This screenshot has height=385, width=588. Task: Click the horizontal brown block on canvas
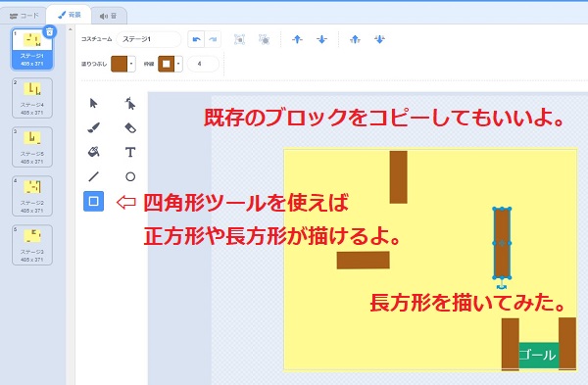(x=363, y=261)
